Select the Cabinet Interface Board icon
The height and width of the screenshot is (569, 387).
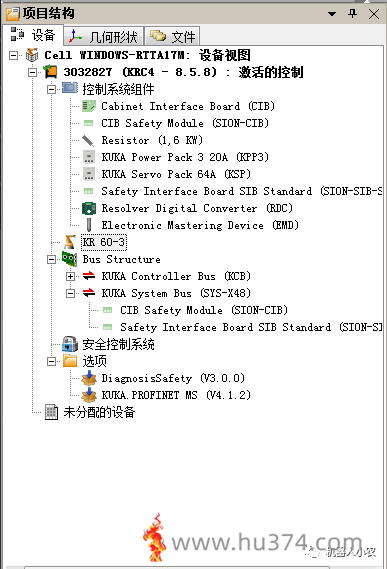click(89, 106)
